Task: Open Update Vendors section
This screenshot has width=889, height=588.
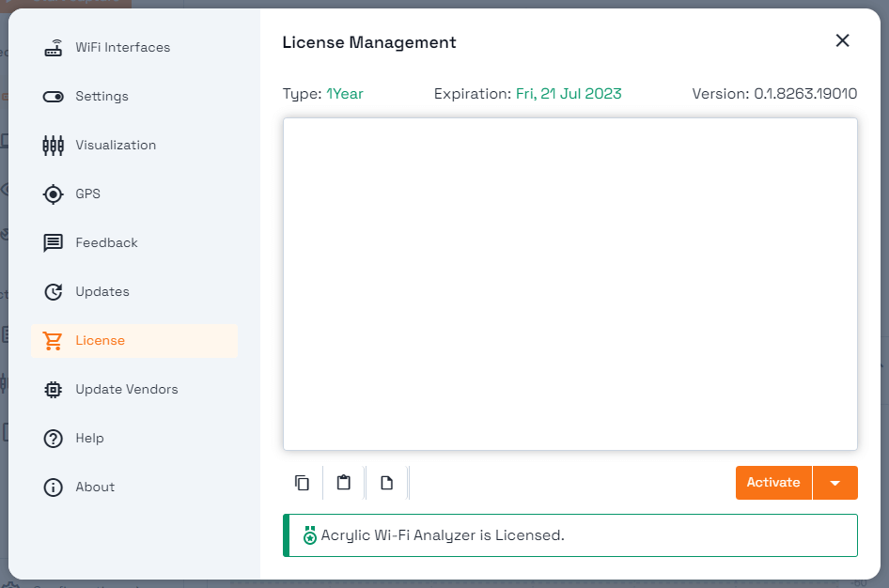Action: [x=134, y=390]
